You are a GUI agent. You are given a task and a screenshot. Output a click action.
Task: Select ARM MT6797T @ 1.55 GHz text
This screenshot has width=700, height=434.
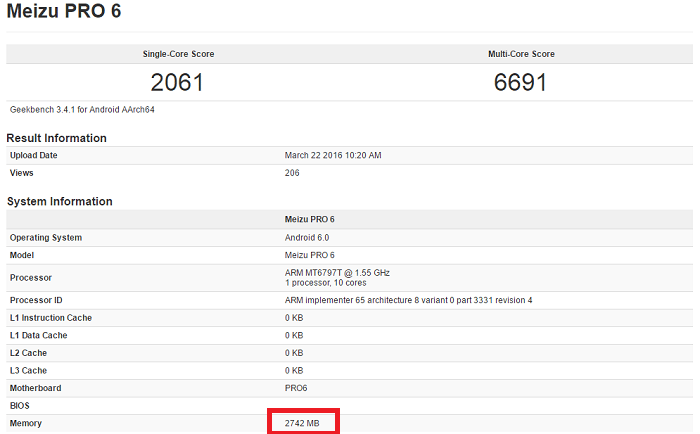pyautogui.click(x=337, y=273)
